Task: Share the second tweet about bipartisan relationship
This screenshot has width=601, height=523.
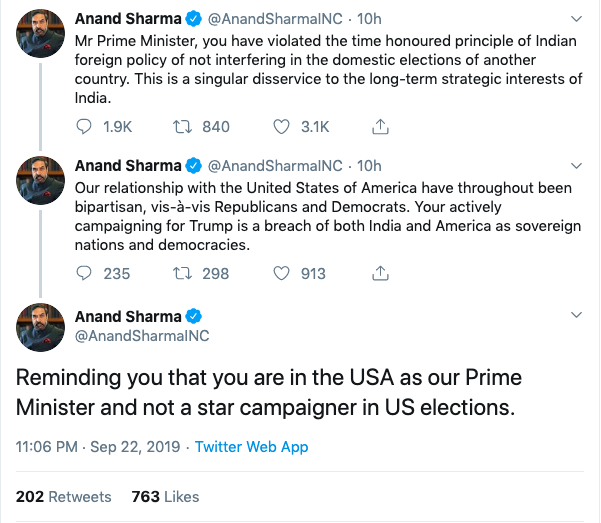Action: 380,273
